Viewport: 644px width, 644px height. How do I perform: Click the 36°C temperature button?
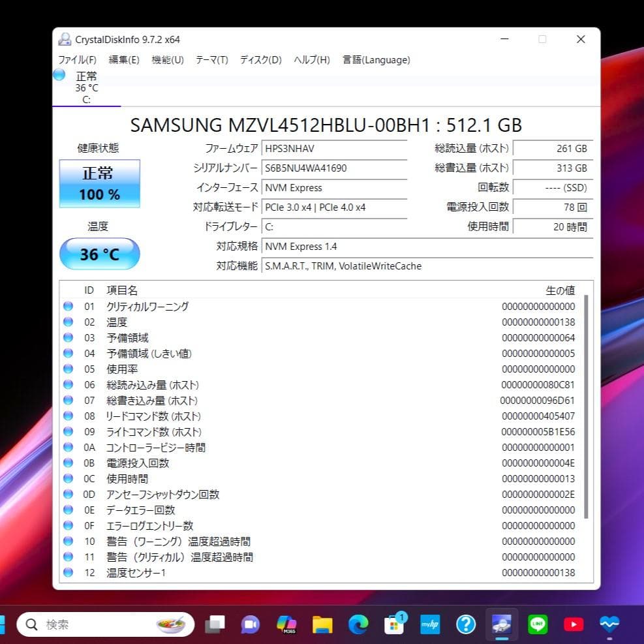[x=99, y=254]
